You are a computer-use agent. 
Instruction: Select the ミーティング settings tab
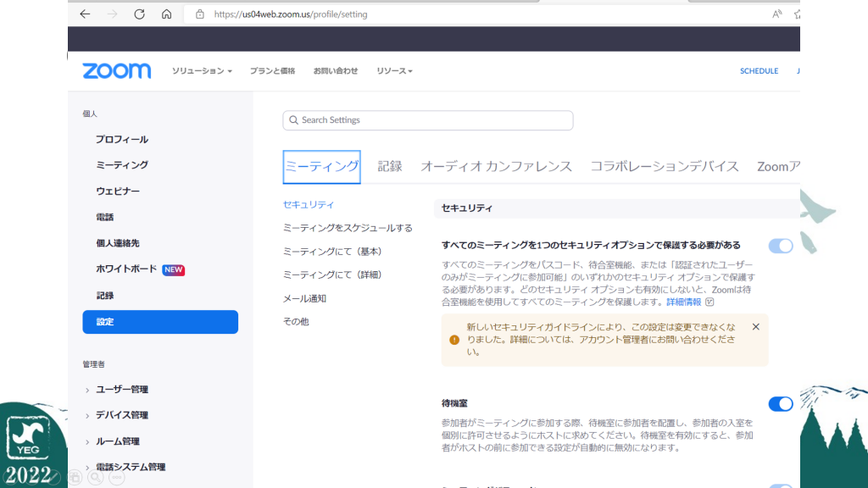321,167
